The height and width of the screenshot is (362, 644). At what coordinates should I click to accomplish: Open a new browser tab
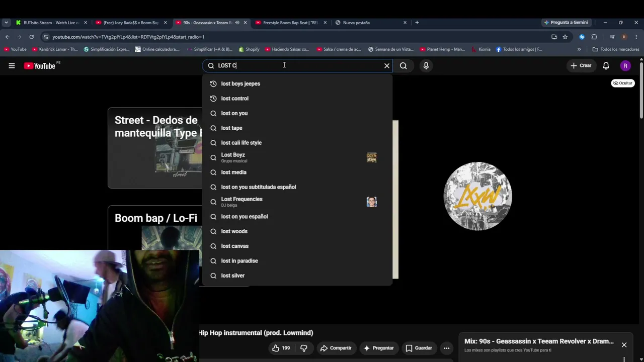[417, 23]
